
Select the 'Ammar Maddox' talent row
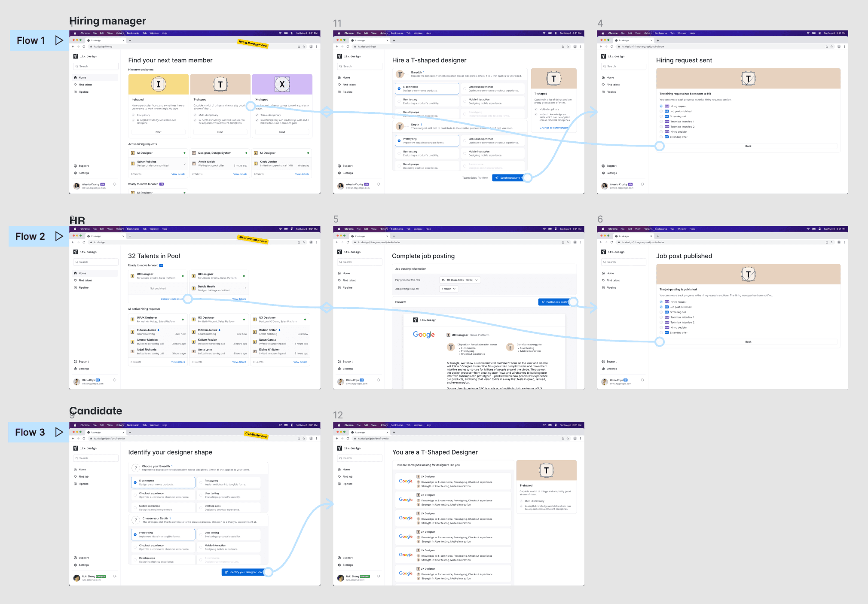point(158,342)
